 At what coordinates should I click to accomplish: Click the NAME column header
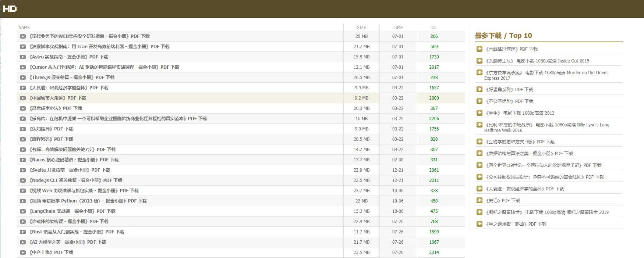click(x=24, y=28)
